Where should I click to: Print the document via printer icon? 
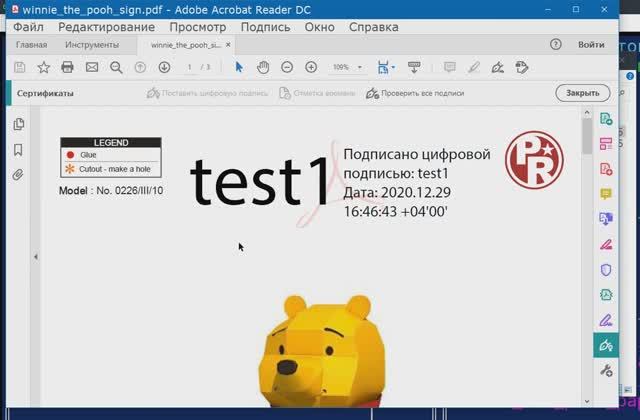pos(67,67)
